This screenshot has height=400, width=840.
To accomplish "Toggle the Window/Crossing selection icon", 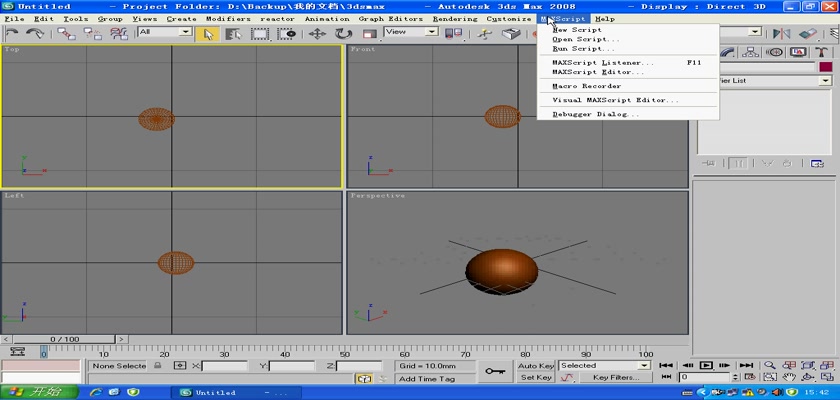I will click(x=287, y=34).
